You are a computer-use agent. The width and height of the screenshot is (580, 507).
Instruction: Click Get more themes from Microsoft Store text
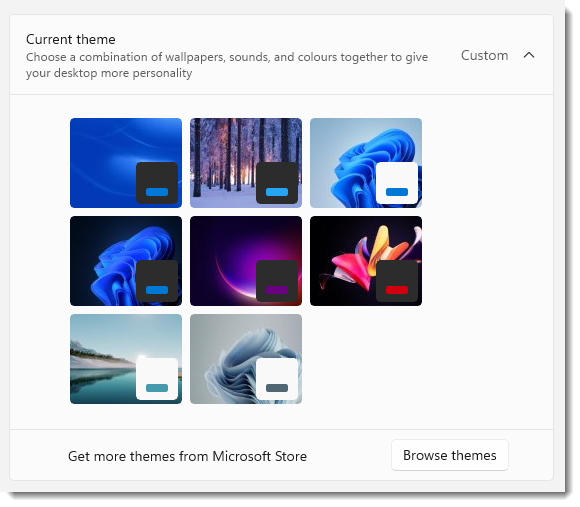(x=187, y=456)
